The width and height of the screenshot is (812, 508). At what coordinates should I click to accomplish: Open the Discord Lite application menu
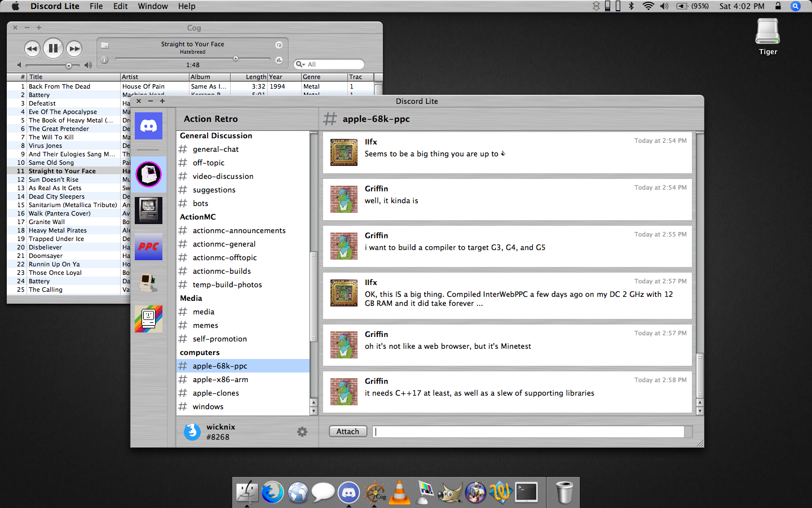55,6
